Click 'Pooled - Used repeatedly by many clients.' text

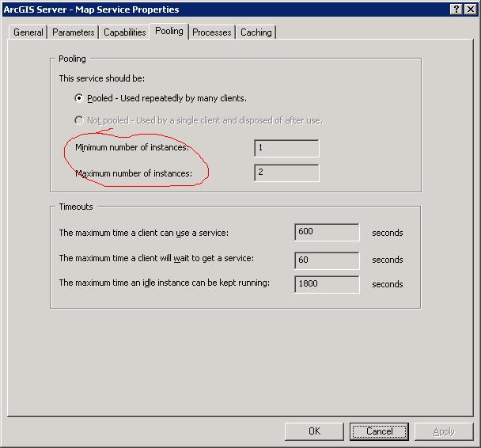point(167,98)
